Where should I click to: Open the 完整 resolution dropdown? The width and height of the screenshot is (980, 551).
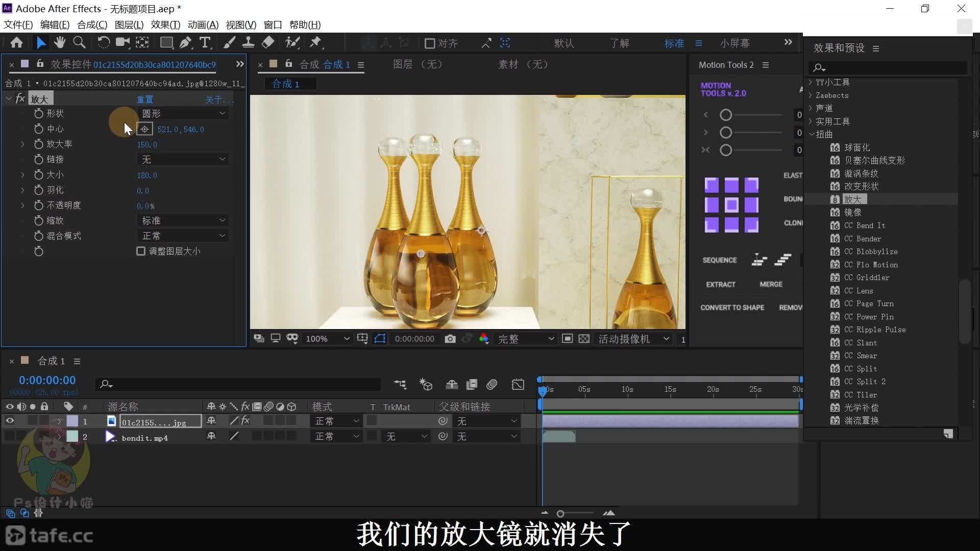(x=526, y=339)
